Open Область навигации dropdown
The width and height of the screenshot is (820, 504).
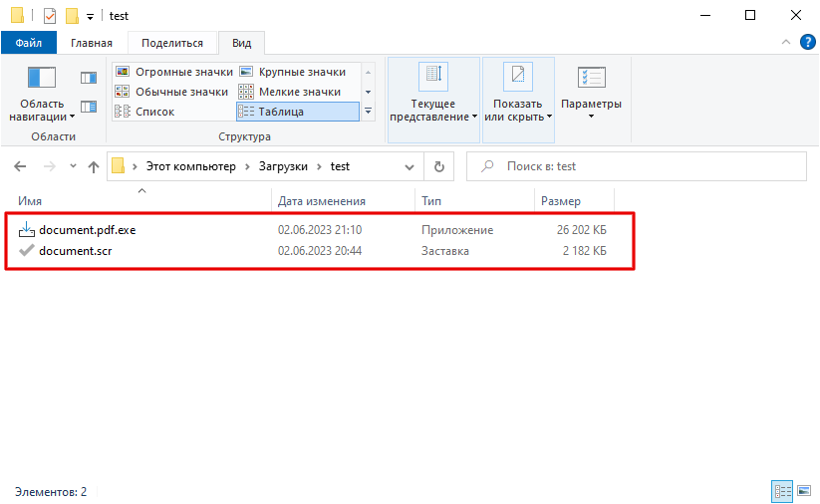42,111
